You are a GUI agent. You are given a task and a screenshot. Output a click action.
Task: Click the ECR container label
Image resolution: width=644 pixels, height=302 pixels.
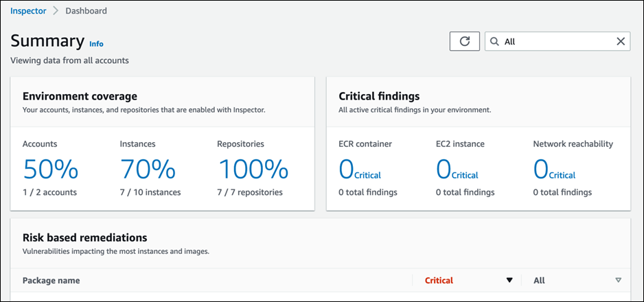tap(365, 144)
